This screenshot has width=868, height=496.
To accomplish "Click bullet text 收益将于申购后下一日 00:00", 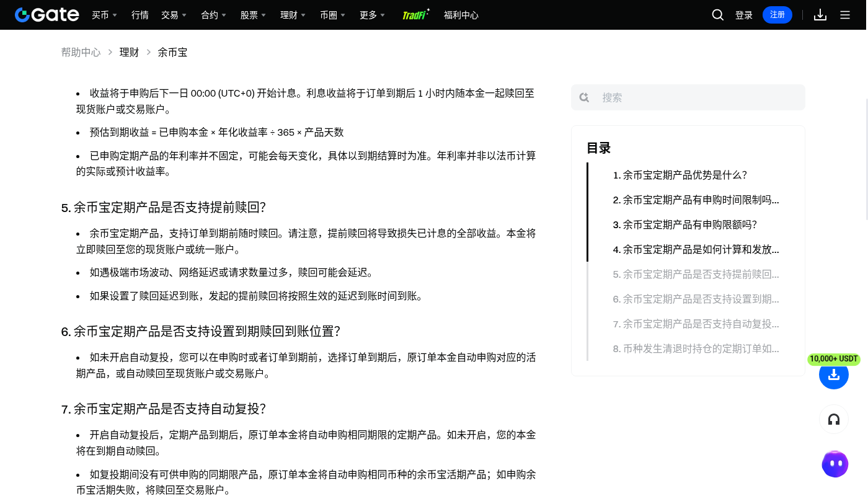I will [x=306, y=101].
